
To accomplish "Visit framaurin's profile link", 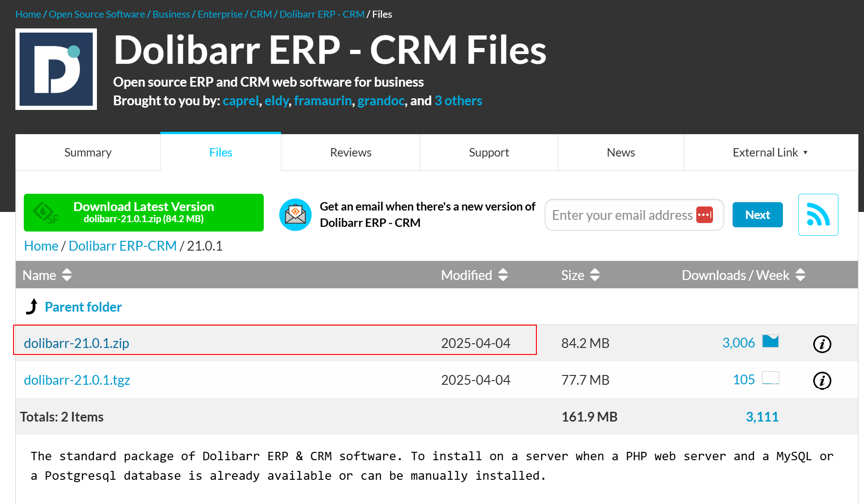I will (322, 101).
